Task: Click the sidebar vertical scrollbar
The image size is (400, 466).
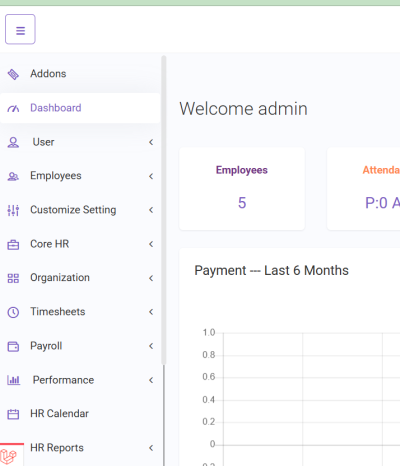Action: pyautogui.click(x=164, y=210)
